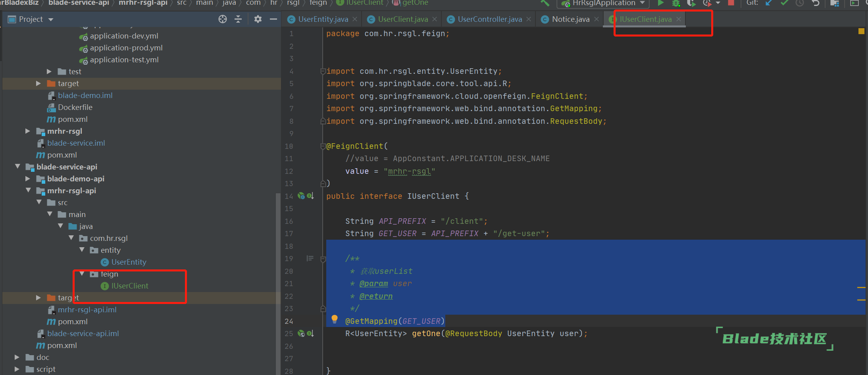Open the HrRsglApplication run configuration dropdown
The height and width of the screenshot is (375, 868).
[x=603, y=4]
